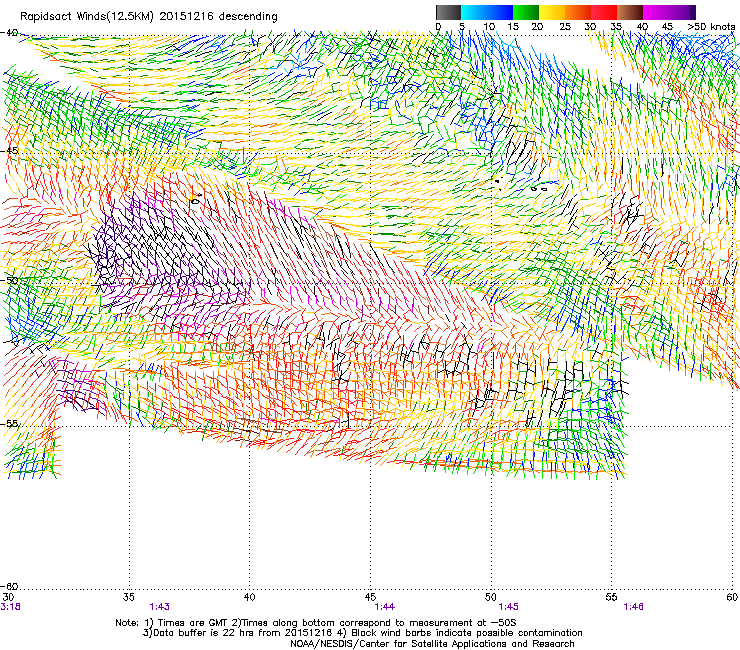Click the 'Data buffer is 22 hrs' note line

tap(362, 633)
